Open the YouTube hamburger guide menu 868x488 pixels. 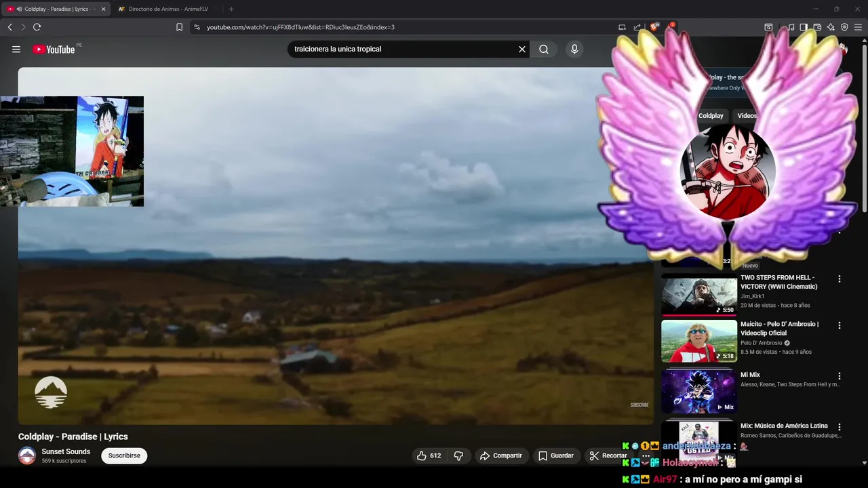tap(16, 49)
